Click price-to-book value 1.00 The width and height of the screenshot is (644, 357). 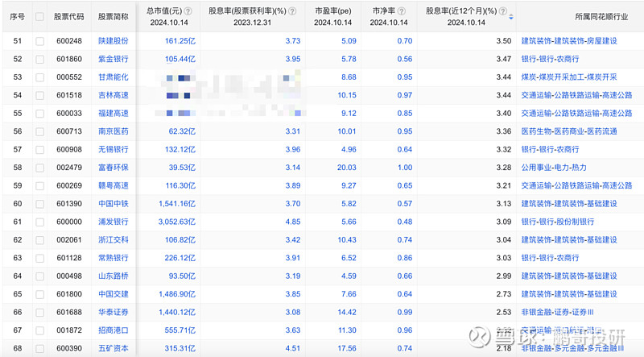pyautogui.click(x=405, y=168)
